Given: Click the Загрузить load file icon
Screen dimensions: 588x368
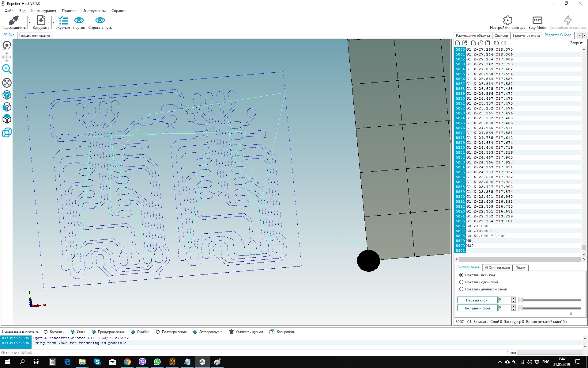Looking at the screenshot, I should (x=41, y=21).
